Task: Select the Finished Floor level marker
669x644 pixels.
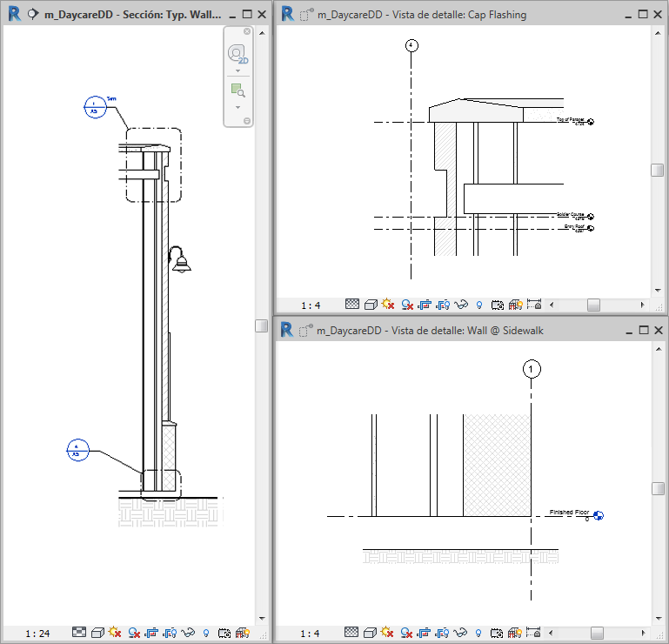Action: tap(599, 515)
